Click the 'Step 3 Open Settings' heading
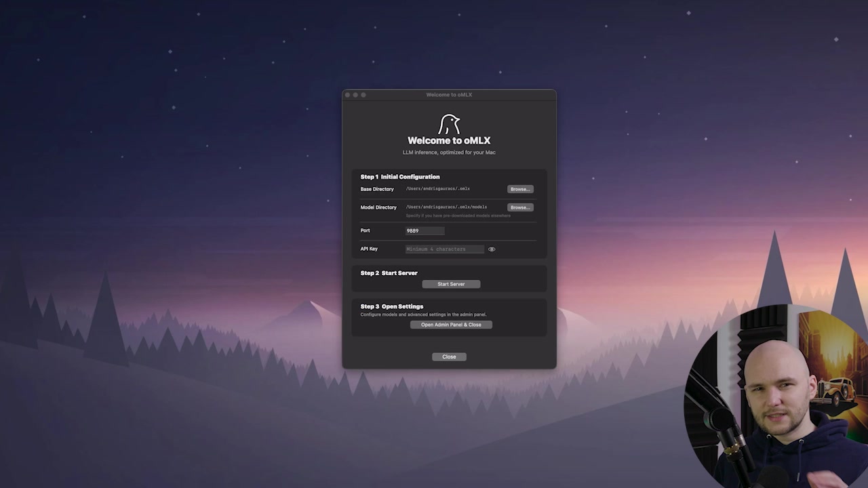 pyautogui.click(x=392, y=306)
